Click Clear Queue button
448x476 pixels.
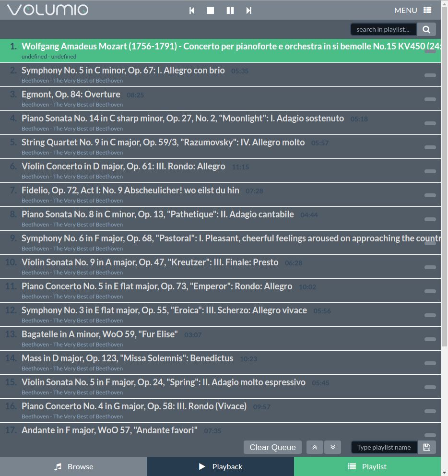[x=272, y=447]
